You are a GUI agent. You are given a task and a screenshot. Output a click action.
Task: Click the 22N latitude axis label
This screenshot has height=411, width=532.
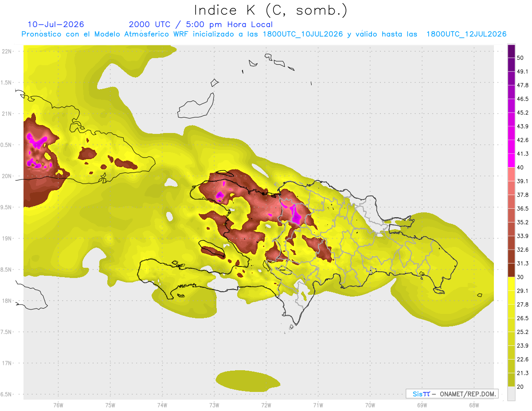point(7,51)
